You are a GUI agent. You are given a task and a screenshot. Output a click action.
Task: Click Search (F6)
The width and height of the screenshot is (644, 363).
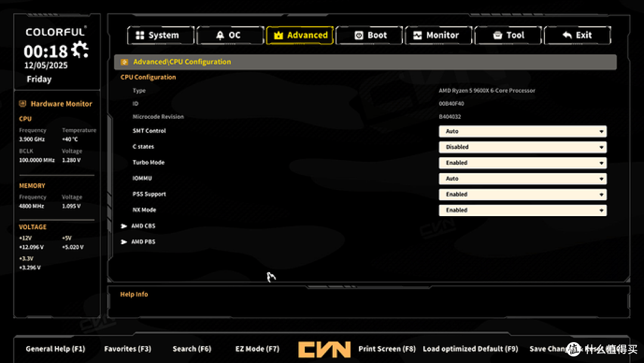(192, 349)
